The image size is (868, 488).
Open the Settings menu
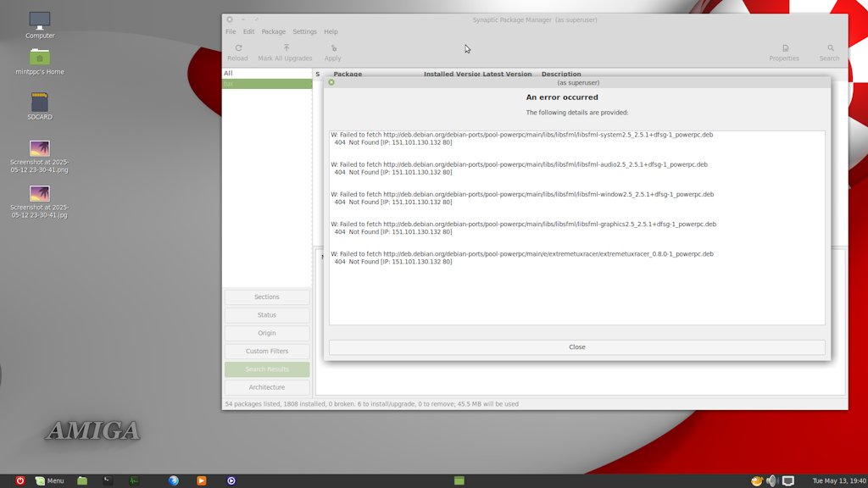pyautogui.click(x=304, y=32)
